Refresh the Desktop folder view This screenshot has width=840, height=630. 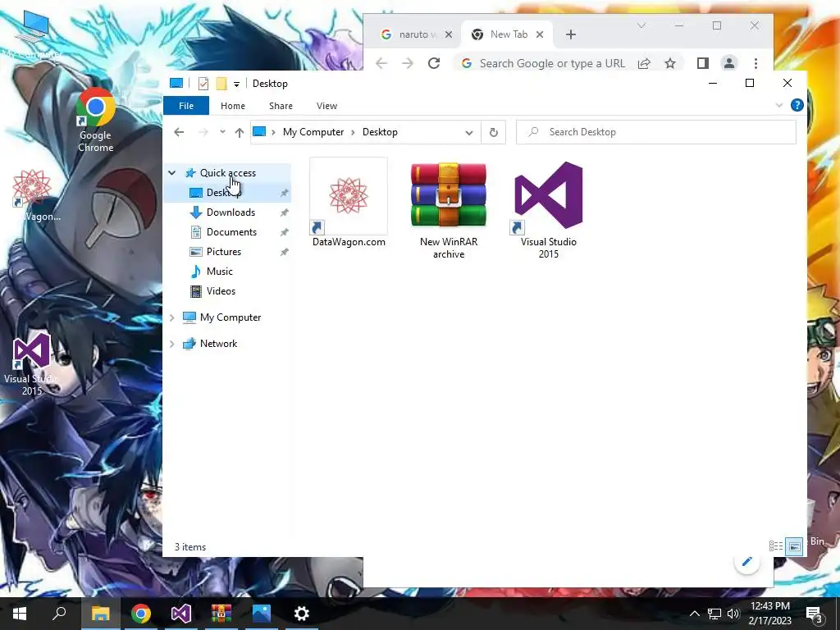pos(493,132)
